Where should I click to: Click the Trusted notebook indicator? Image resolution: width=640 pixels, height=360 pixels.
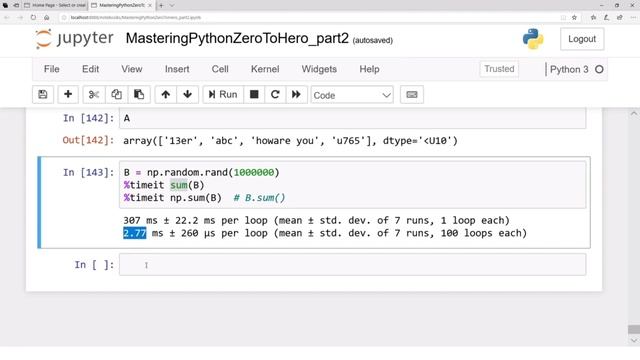tap(499, 69)
